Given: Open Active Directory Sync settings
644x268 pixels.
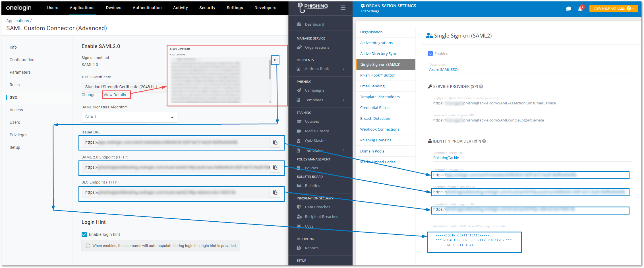Looking at the screenshot, I should (x=378, y=53).
